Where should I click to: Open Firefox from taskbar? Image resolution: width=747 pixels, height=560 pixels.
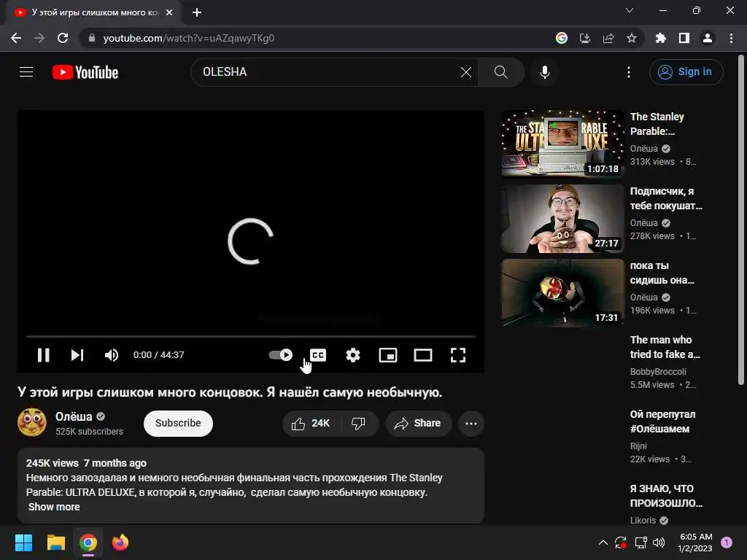[120, 542]
